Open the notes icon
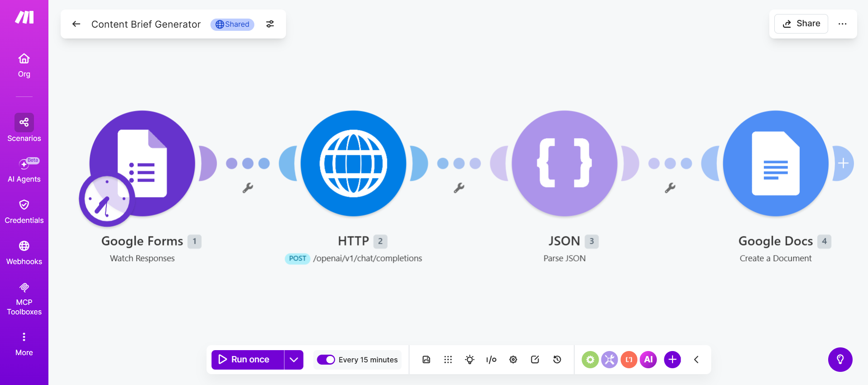The width and height of the screenshot is (868, 385). click(x=535, y=360)
